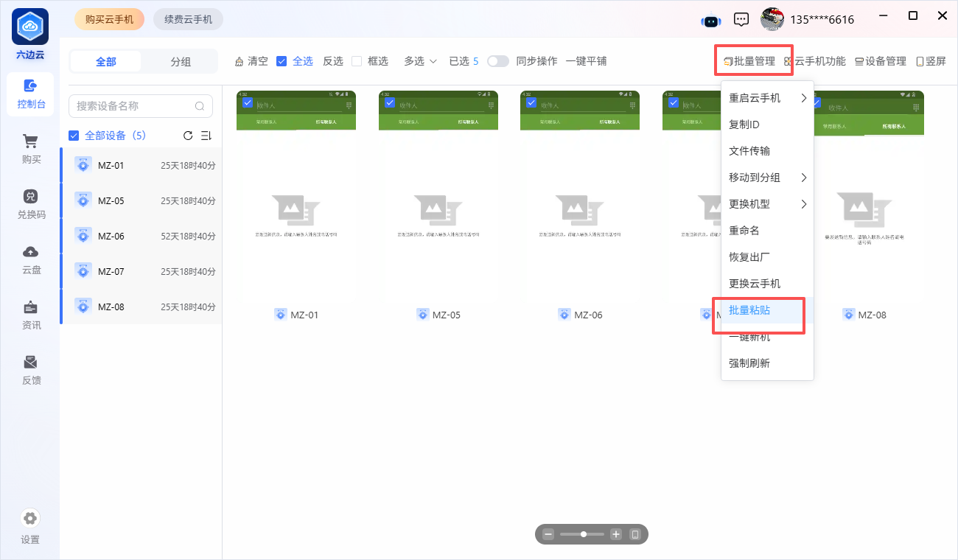Open 兑换码 redeem code in sidebar
958x560 pixels.
[x=31, y=204]
